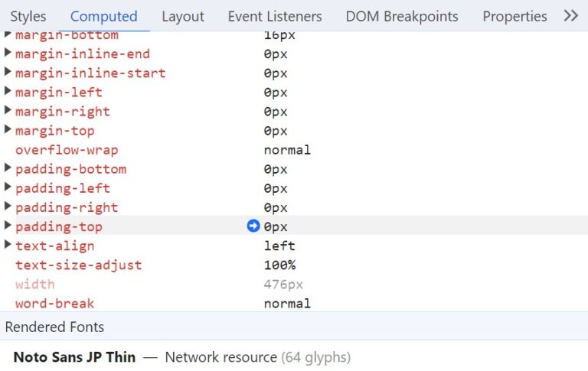Screen dimensions: 588x371
Task: Switch to the Styles tab
Action: (28, 16)
